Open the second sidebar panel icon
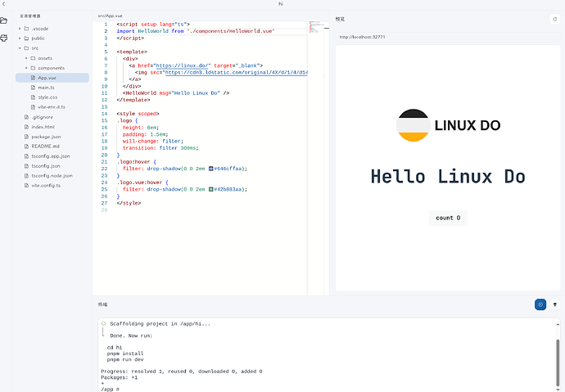 click(x=4, y=38)
